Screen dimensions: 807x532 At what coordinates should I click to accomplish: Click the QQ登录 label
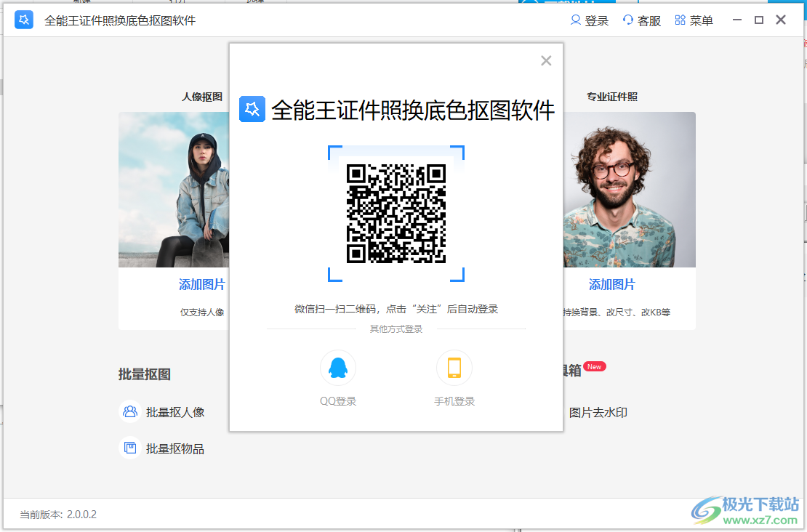(x=338, y=401)
